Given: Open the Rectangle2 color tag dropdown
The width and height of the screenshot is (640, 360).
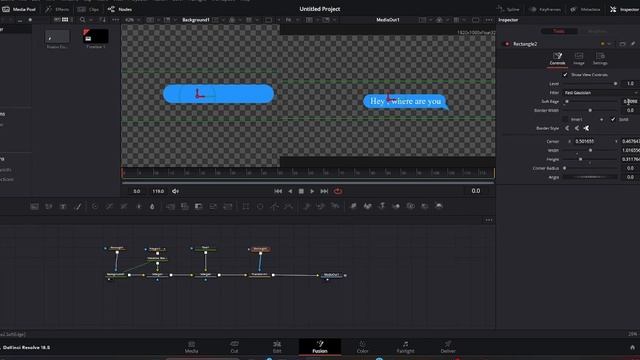Looking at the screenshot, I should tap(605, 44).
